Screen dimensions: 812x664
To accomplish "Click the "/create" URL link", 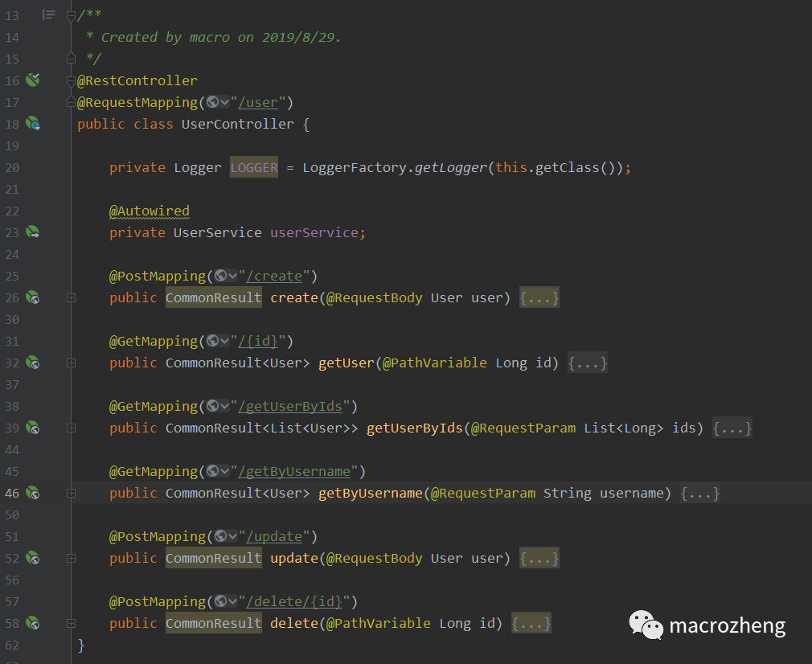I will [274, 276].
